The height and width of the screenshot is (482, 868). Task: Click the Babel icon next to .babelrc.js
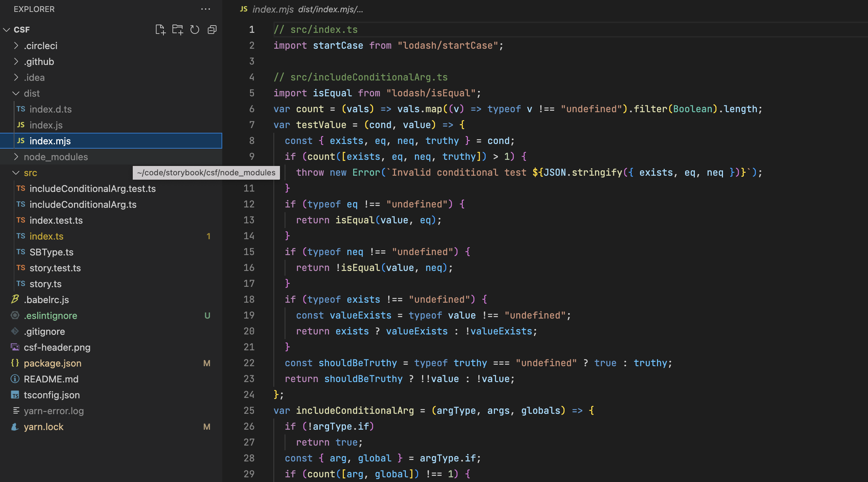point(15,299)
